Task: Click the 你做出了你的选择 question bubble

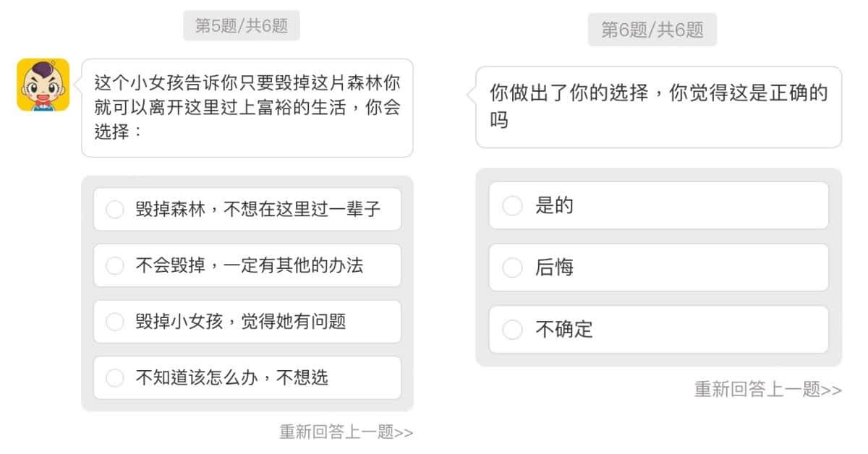Action: pyautogui.click(x=658, y=107)
